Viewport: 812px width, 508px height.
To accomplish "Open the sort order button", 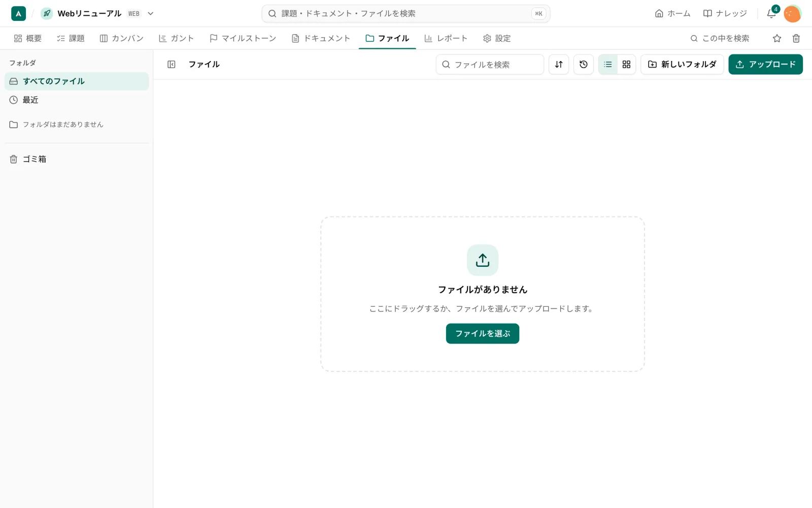I will [559, 65].
